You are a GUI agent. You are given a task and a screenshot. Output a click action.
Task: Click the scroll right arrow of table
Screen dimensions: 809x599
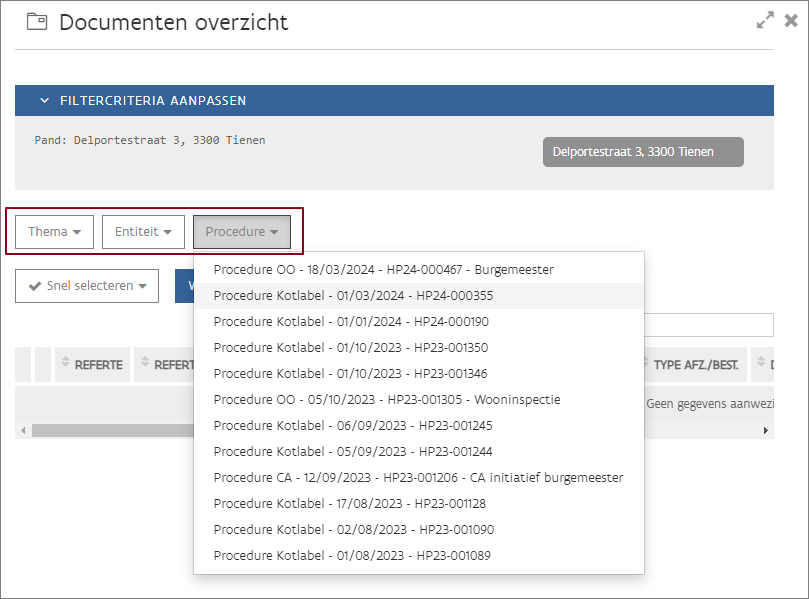(767, 430)
